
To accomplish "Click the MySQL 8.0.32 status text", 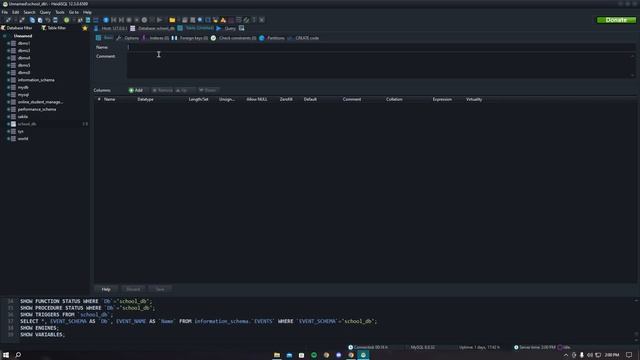I will 422,347.
